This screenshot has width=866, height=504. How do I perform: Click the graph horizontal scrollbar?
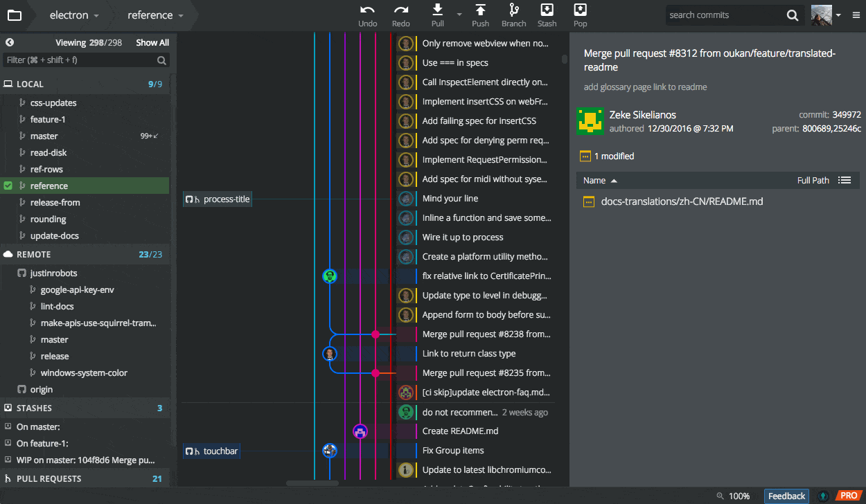click(x=312, y=483)
